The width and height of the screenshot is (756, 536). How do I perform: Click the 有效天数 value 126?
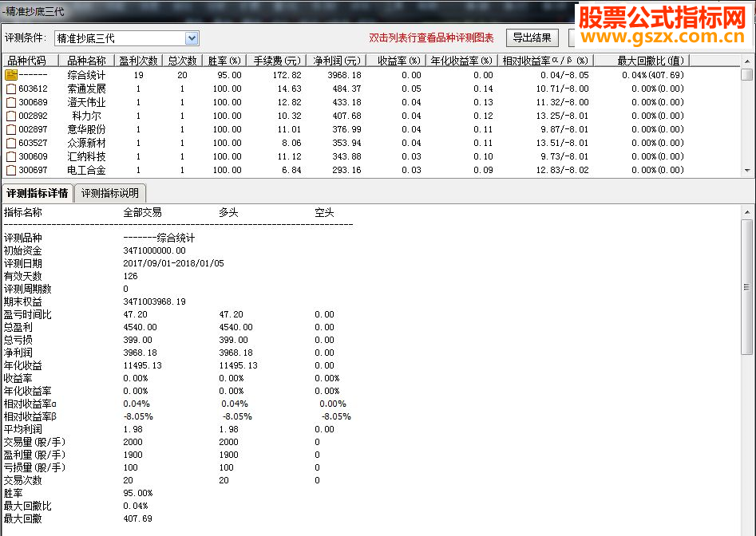coord(130,276)
